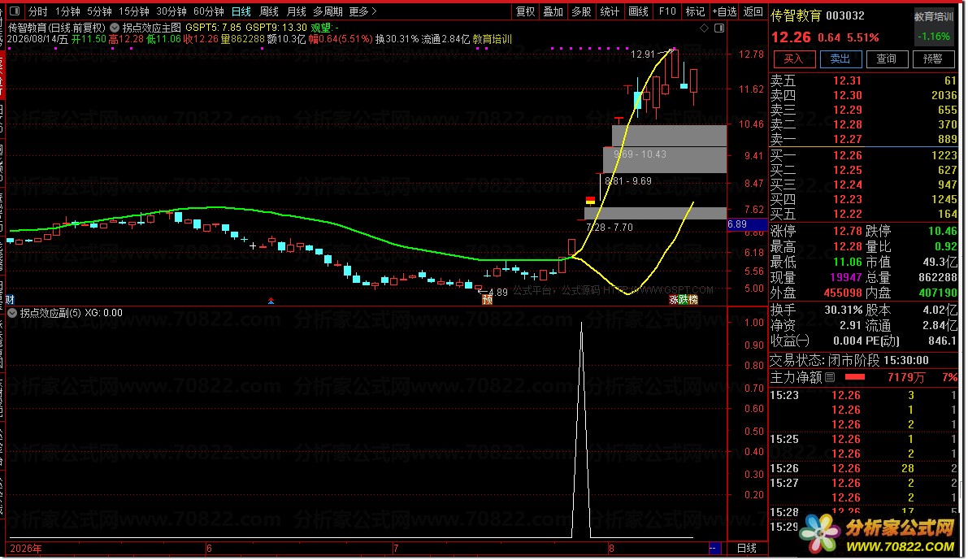Screen dimensions: 968x560
Task: Select the 周线 weekly tab
Action: click(x=268, y=11)
